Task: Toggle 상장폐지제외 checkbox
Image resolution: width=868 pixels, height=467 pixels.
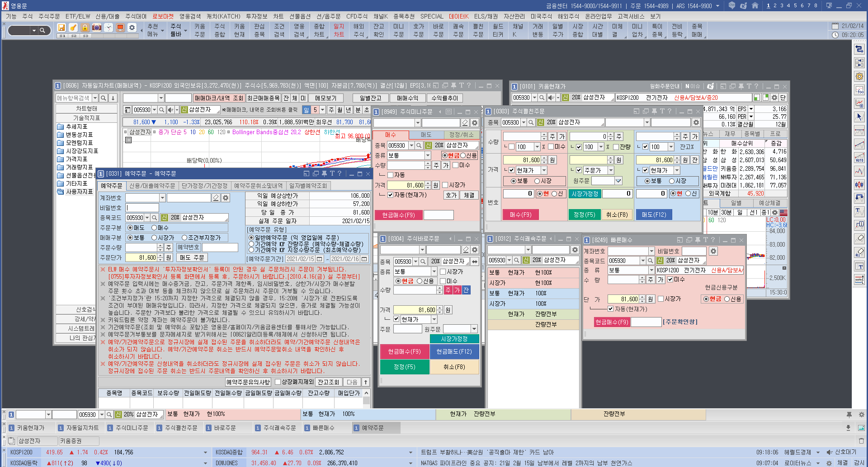Action: pos(278,382)
